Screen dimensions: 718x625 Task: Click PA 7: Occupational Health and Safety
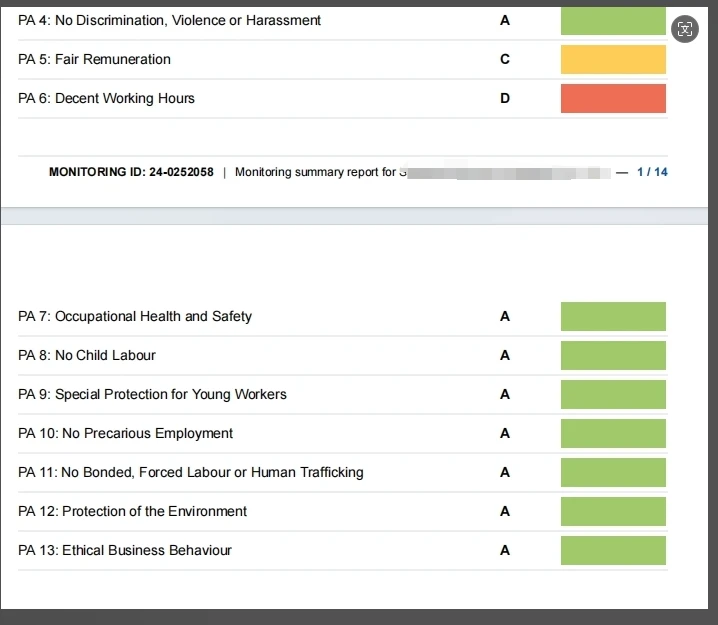[x=135, y=316]
